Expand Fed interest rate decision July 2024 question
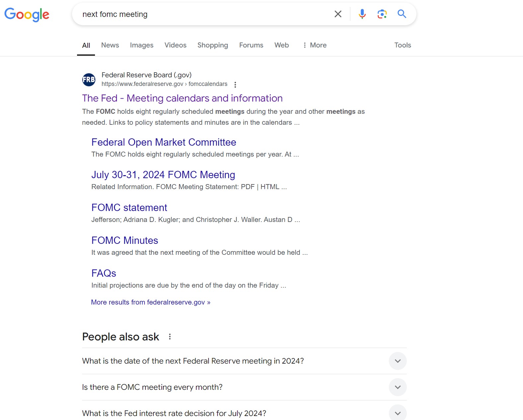 397,413
